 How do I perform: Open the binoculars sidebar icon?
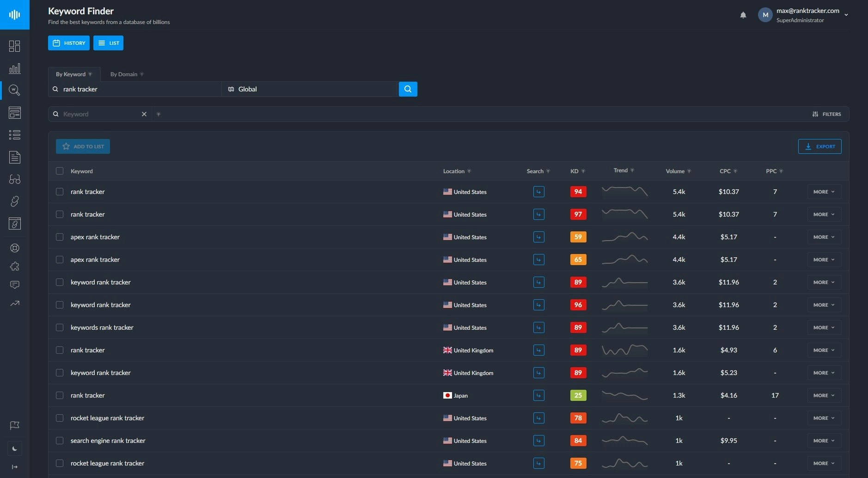(15, 179)
